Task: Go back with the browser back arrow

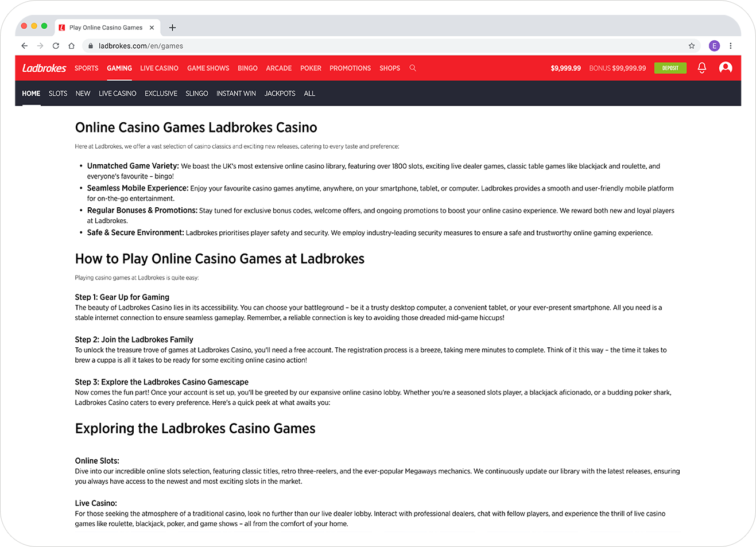Action: tap(24, 46)
